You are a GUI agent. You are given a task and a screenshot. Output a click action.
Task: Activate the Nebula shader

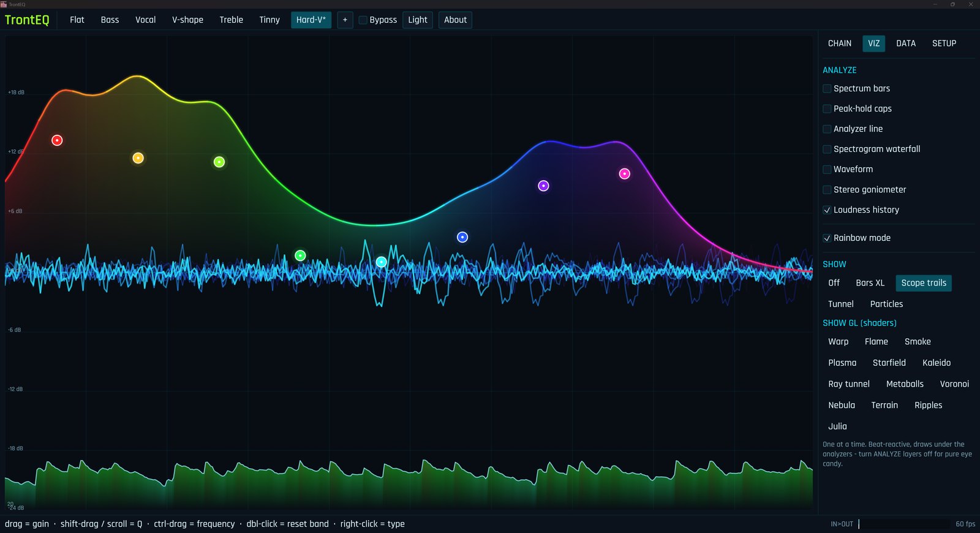(842, 406)
